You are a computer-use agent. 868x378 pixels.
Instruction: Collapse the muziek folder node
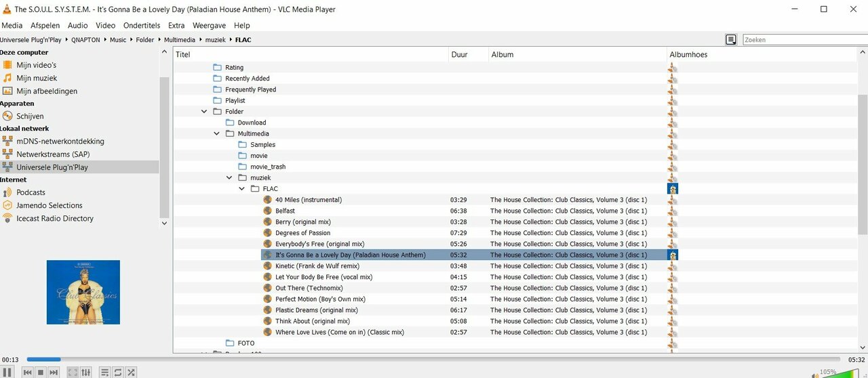point(230,177)
